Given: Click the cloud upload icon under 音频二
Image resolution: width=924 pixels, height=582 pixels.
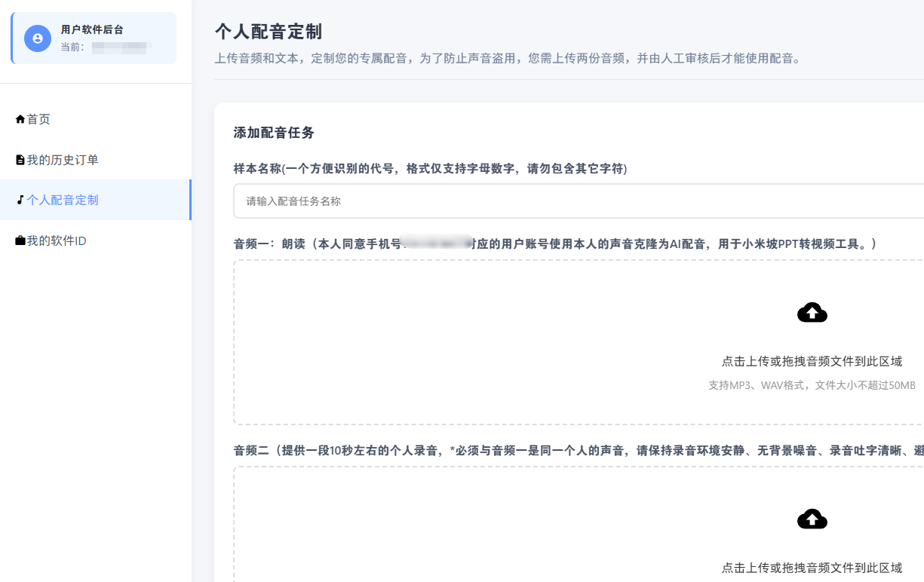Looking at the screenshot, I should pyautogui.click(x=812, y=519).
